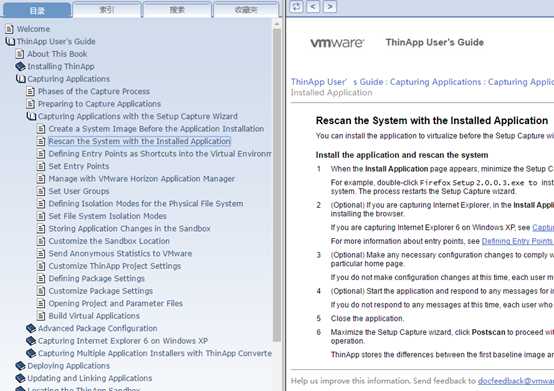554x391 pixels.
Task: Click the contents pane vertical scrollbar
Action: coord(277,185)
